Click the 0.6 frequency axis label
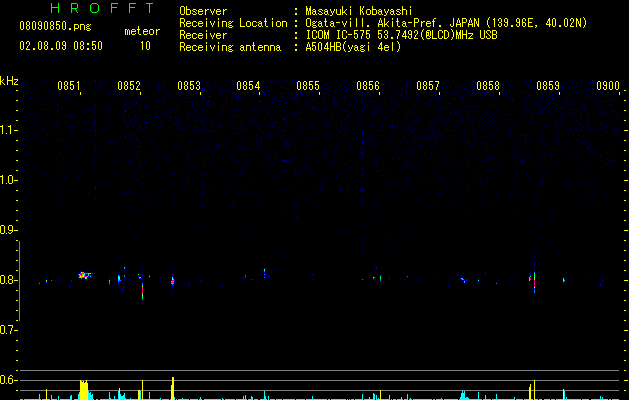The width and height of the screenshot is (629, 400). (x=8, y=380)
